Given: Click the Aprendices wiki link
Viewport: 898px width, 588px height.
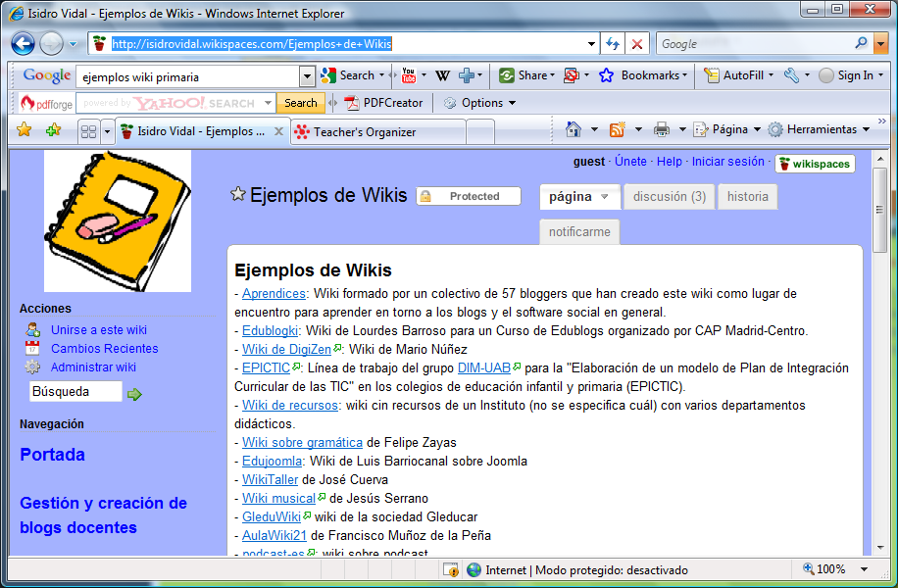Looking at the screenshot, I should tap(273, 292).
